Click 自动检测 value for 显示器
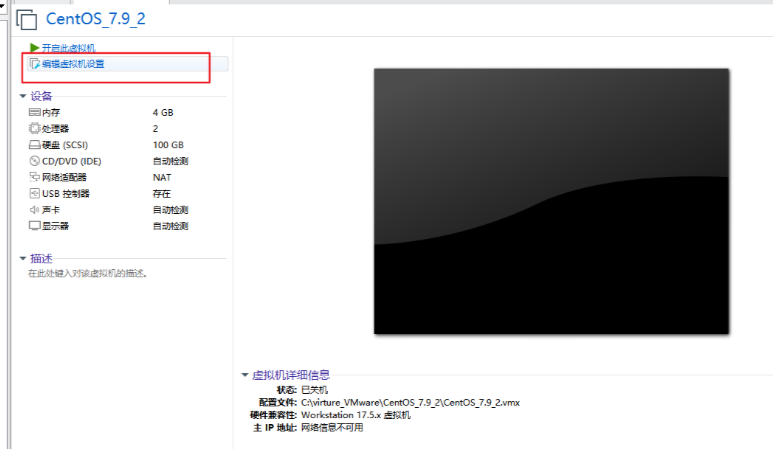The width and height of the screenshot is (773, 449). point(171,226)
